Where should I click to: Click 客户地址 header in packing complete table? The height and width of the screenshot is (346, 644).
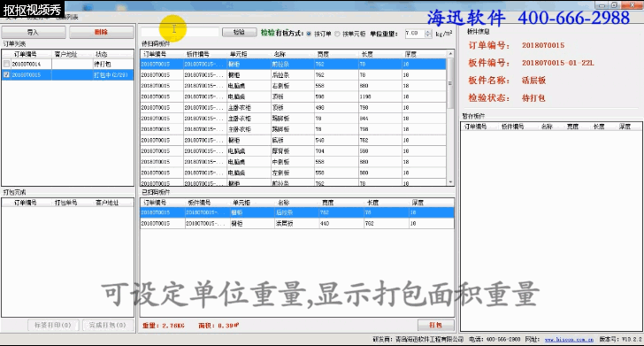coord(107,203)
